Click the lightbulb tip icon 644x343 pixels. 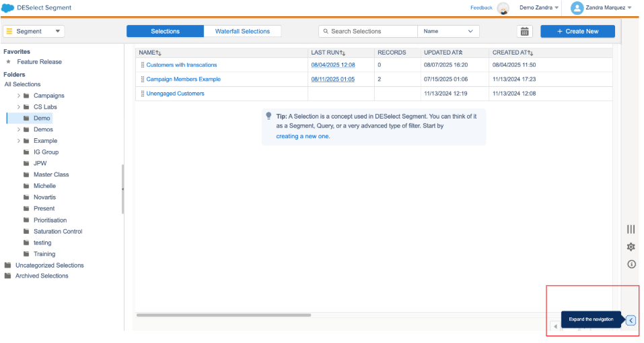[269, 116]
